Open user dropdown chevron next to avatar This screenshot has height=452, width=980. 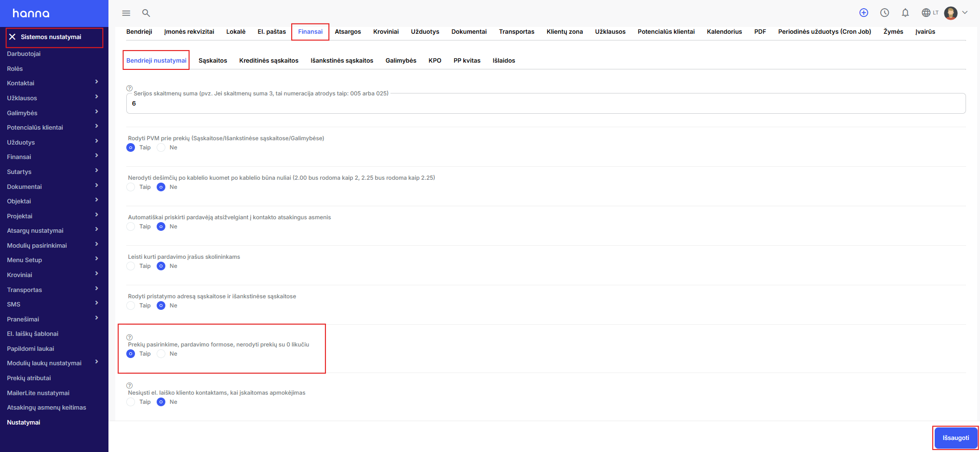(x=965, y=13)
